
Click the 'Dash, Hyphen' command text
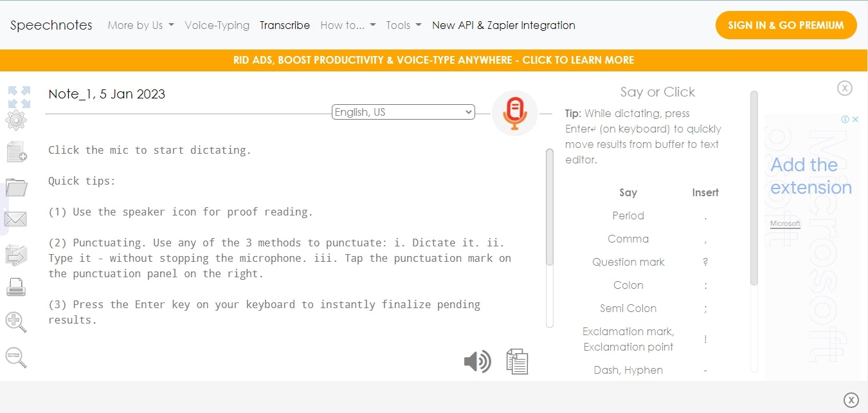pos(628,370)
